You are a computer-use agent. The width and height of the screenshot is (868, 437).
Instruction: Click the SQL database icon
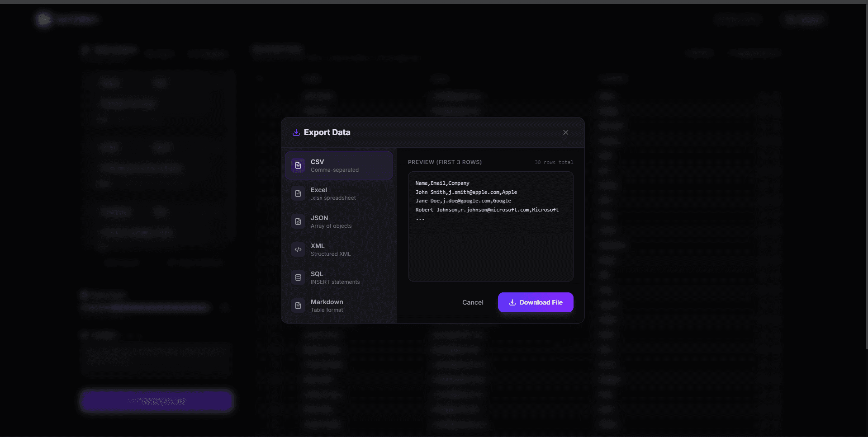point(298,277)
